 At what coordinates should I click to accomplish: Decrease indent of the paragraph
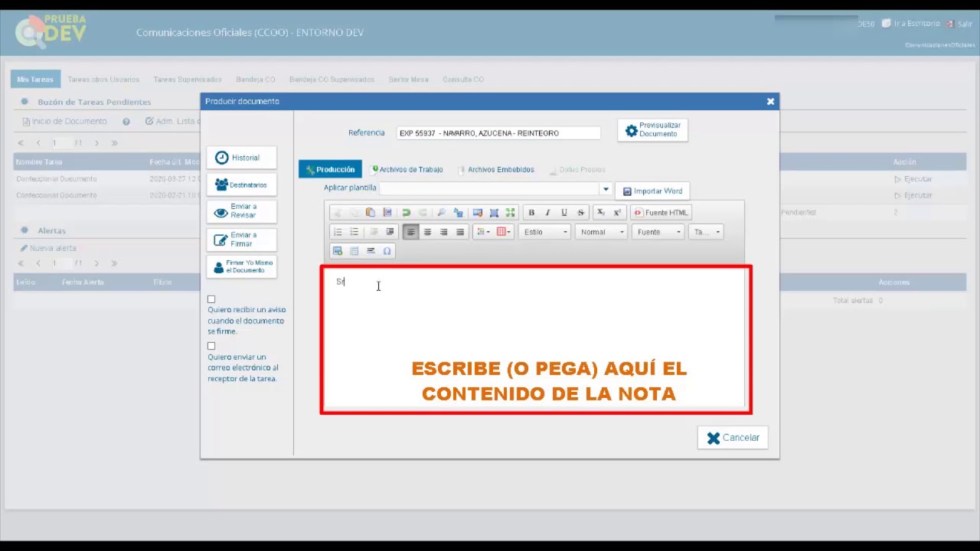[374, 232]
